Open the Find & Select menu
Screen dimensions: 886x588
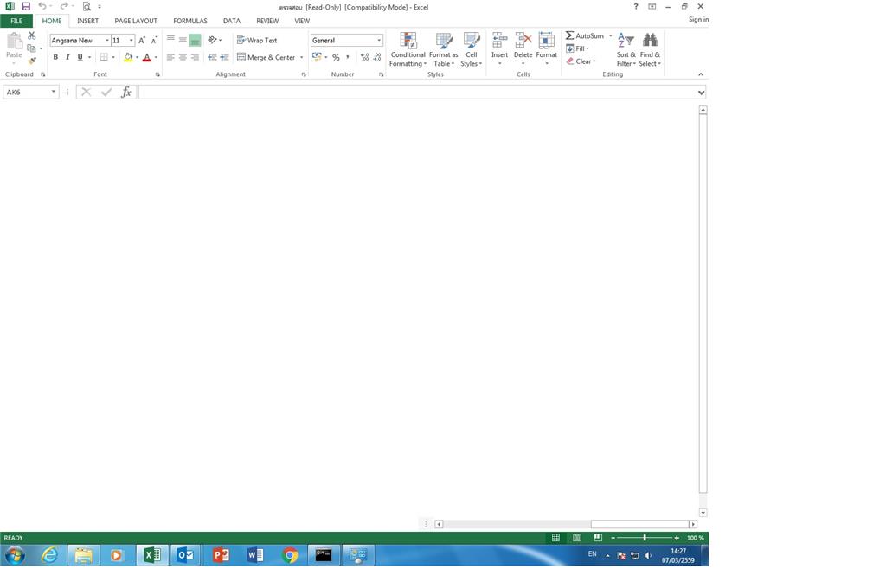coord(650,49)
